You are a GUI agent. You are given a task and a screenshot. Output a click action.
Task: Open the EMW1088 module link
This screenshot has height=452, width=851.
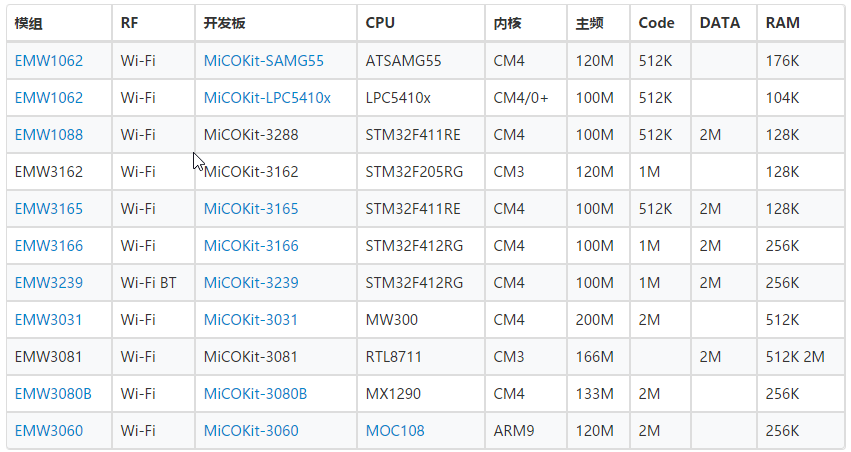pyautogui.click(x=49, y=135)
